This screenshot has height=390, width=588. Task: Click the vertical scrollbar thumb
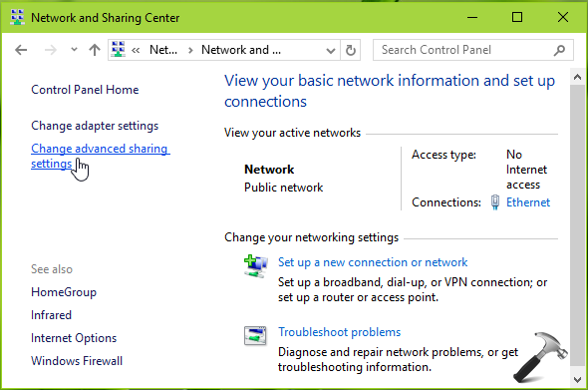point(577,225)
